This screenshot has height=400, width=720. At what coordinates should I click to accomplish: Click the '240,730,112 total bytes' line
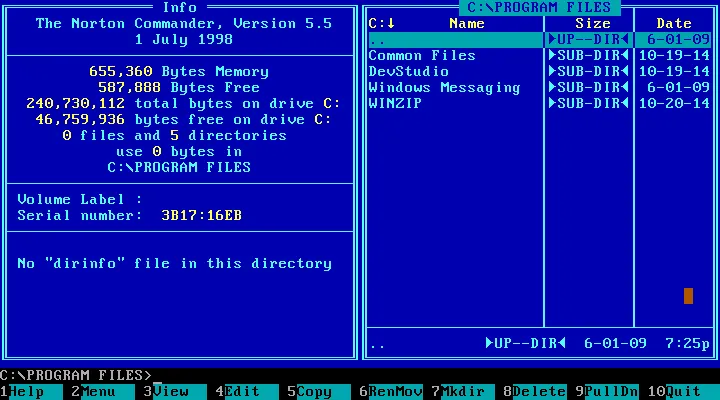pos(183,103)
